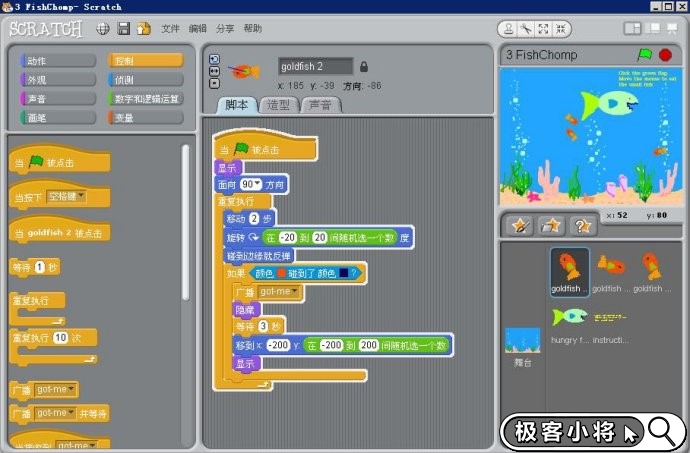The height and width of the screenshot is (453, 690).
Task: Click the green flag to start the project
Action: [x=645, y=54]
